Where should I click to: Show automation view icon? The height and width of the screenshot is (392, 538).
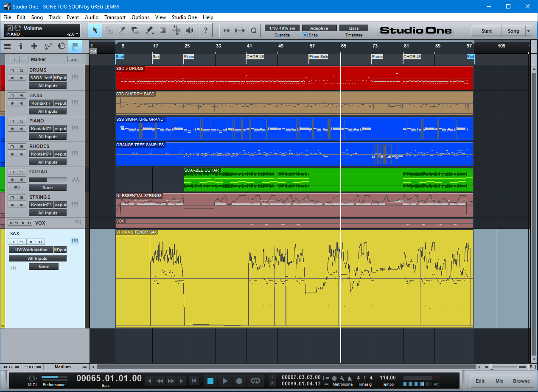48,46
